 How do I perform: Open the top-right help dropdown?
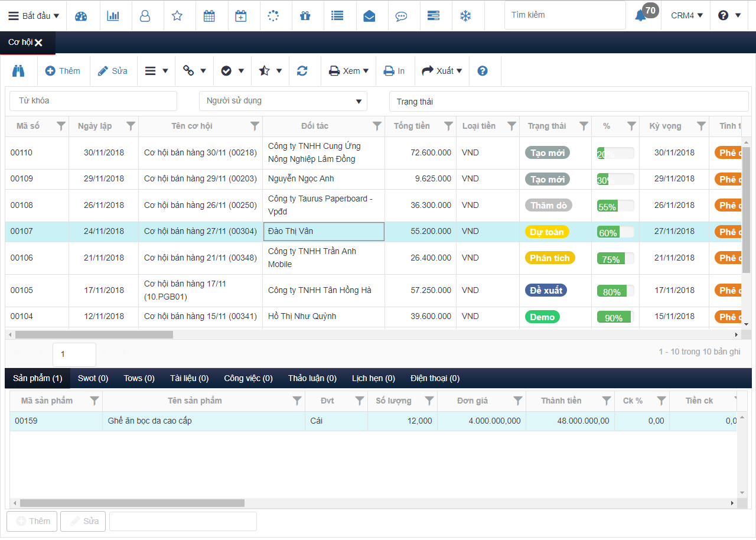coord(729,16)
